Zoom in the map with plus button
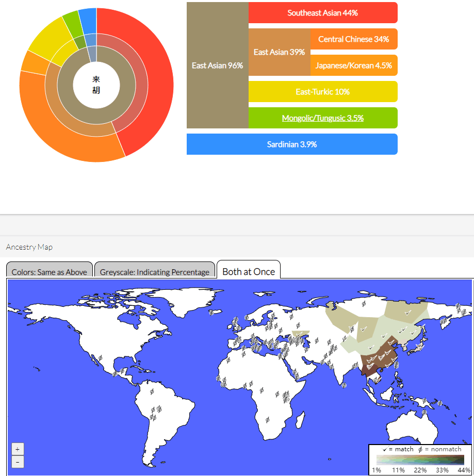 pyautogui.click(x=18, y=449)
